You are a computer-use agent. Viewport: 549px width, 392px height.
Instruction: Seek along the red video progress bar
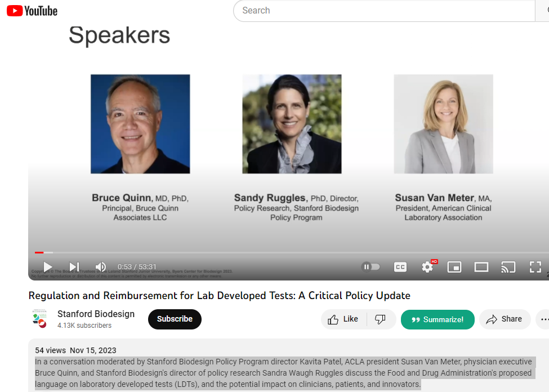[292, 252]
